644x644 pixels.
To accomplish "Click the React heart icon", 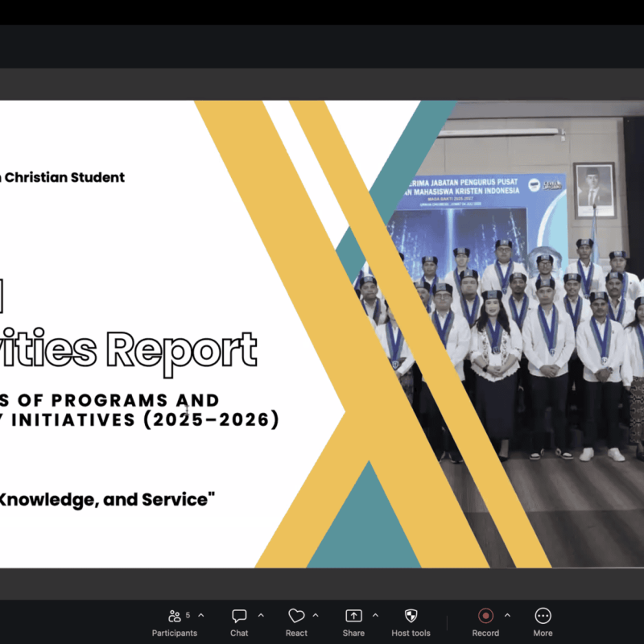I will (296, 616).
